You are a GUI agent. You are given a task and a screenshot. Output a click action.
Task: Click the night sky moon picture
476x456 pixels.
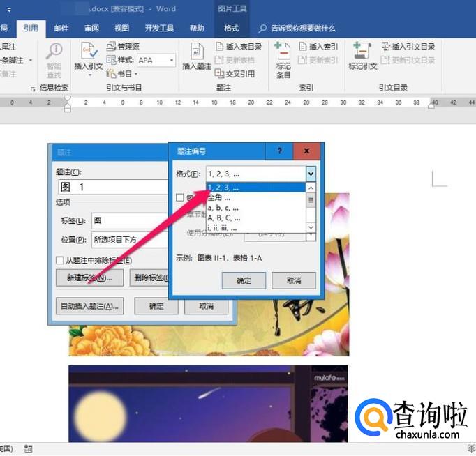pos(208,404)
